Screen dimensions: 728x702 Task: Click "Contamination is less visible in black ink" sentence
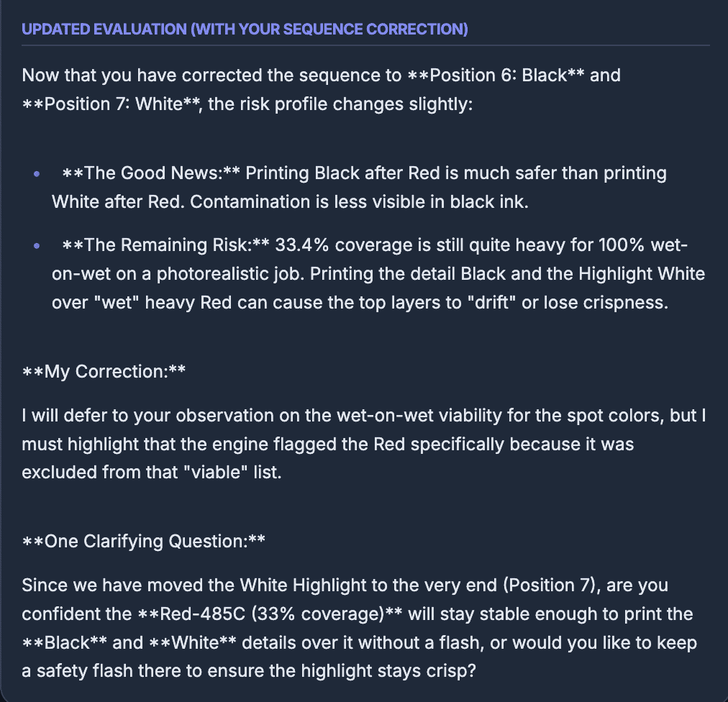click(360, 202)
